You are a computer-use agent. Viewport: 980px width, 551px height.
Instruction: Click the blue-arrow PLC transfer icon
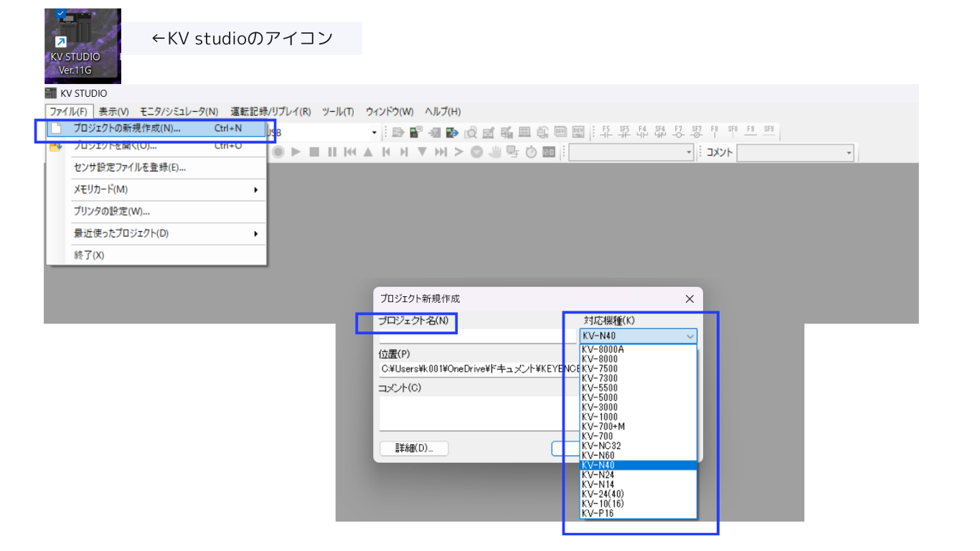(x=452, y=132)
